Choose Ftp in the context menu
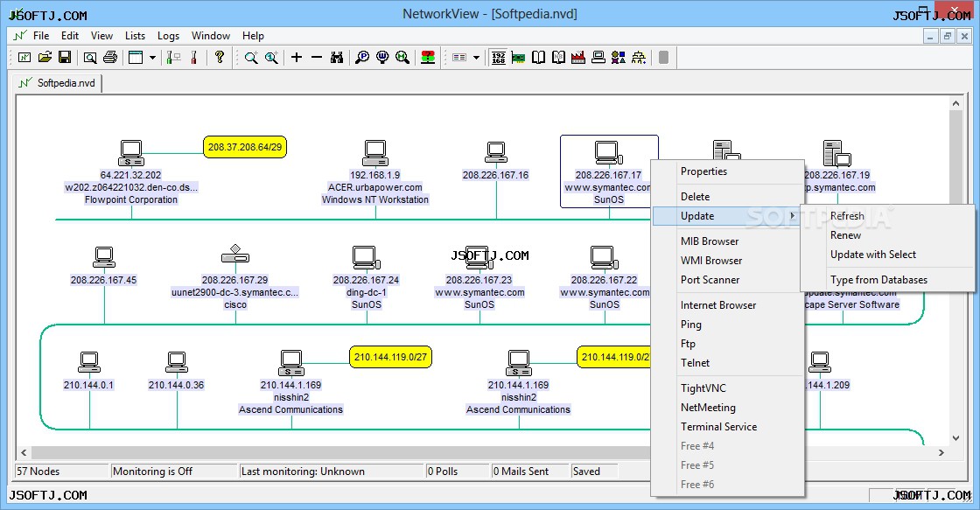980x510 pixels. 727,344
